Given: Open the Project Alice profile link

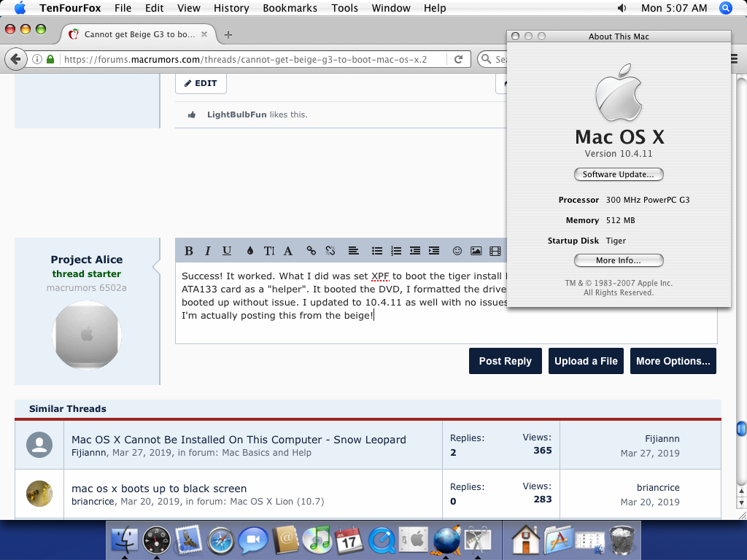Looking at the screenshot, I should [x=87, y=260].
